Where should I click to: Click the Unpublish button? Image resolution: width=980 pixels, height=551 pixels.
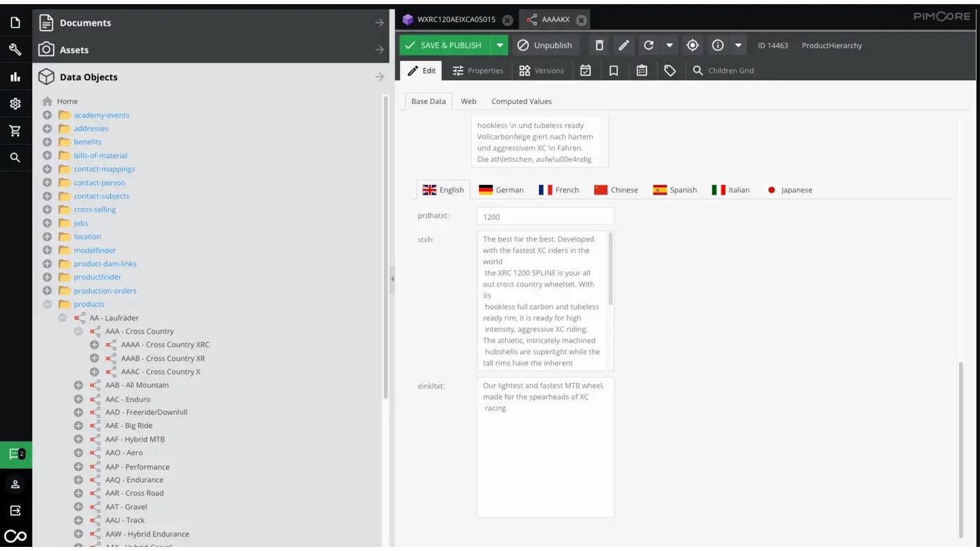[x=545, y=45]
